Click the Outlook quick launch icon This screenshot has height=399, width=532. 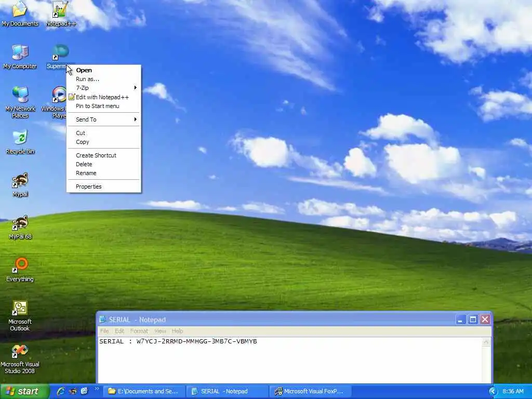tap(84, 391)
